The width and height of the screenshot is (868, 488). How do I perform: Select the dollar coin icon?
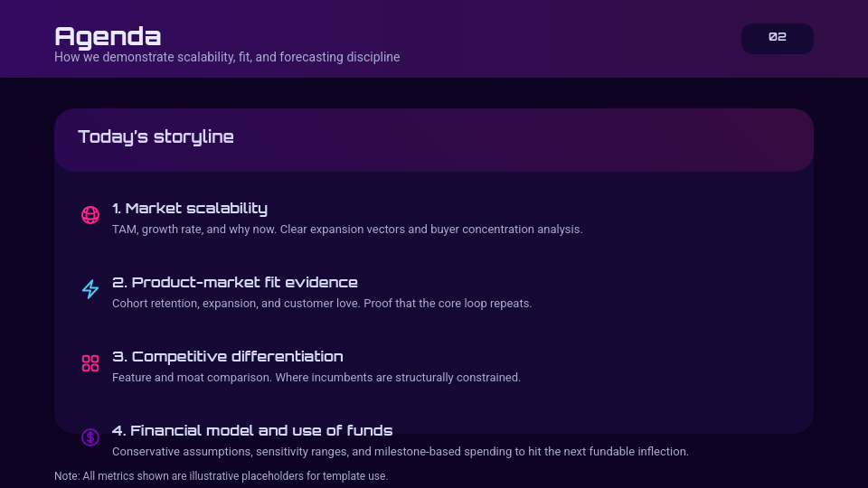pyautogui.click(x=90, y=437)
